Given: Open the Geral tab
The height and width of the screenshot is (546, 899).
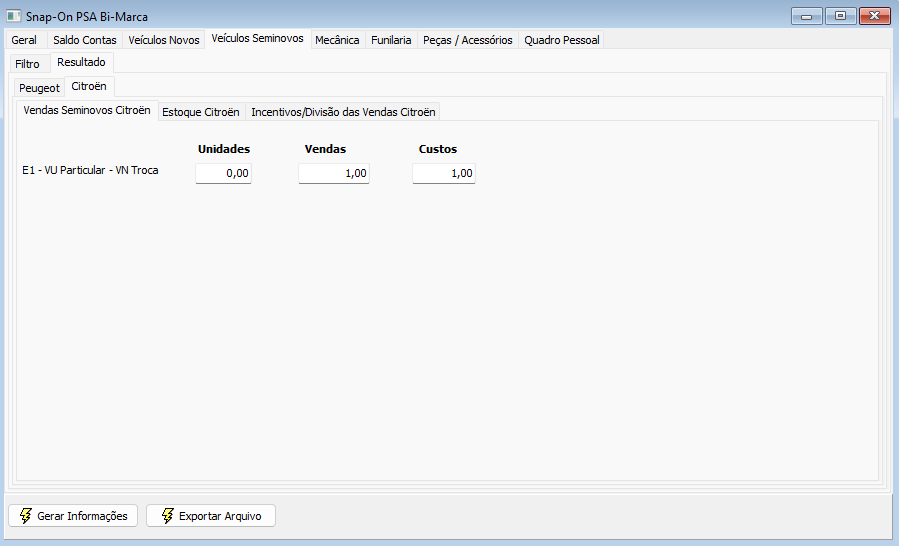Looking at the screenshot, I should pos(25,40).
